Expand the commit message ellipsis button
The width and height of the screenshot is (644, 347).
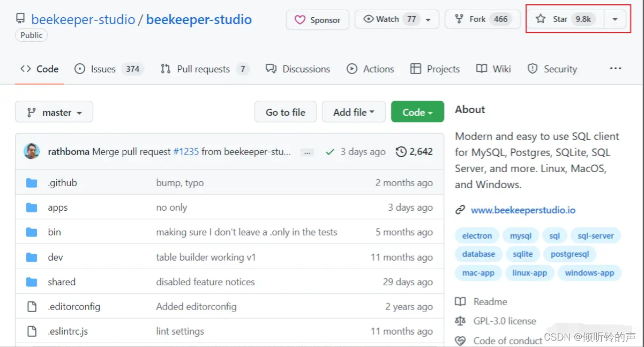[308, 152]
